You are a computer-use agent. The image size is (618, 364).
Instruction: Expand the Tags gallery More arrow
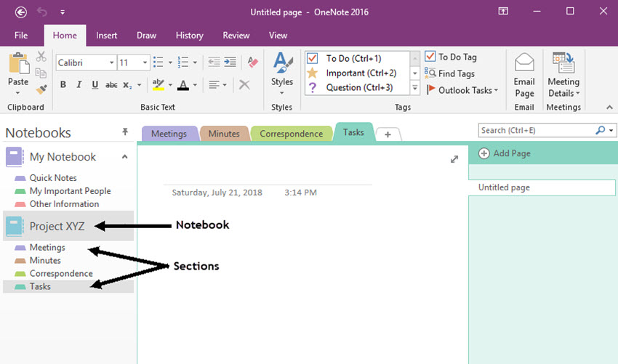coord(414,88)
